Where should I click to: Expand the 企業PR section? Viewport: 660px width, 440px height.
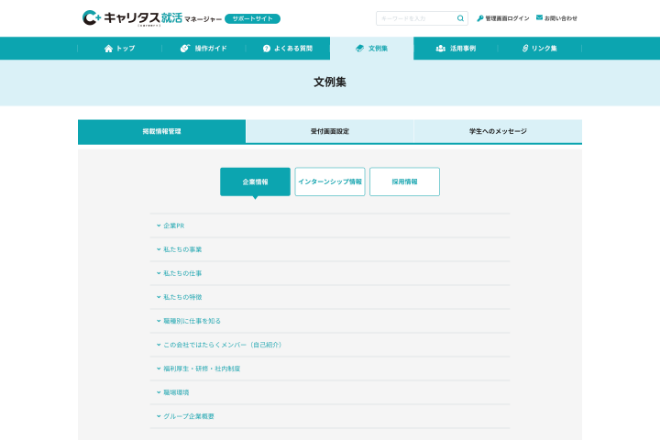click(x=173, y=225)
